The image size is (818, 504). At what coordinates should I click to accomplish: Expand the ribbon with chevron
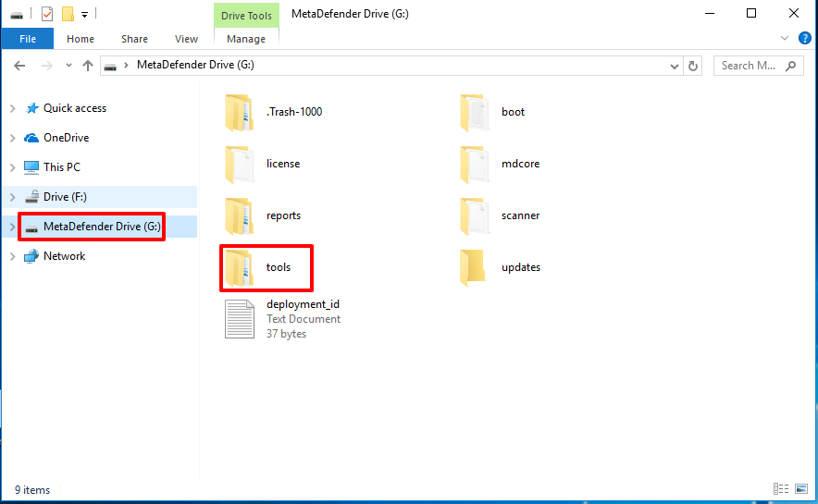coord(785,38)
